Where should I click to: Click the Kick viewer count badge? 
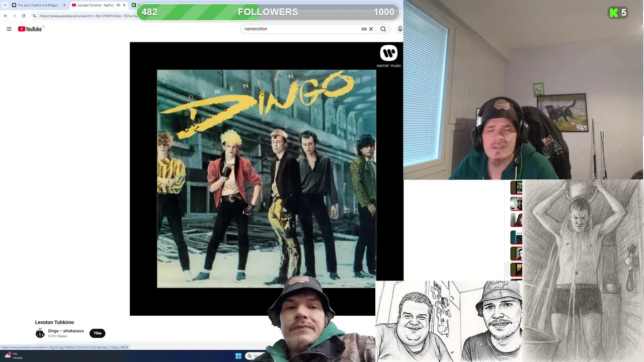coord(618,13)
